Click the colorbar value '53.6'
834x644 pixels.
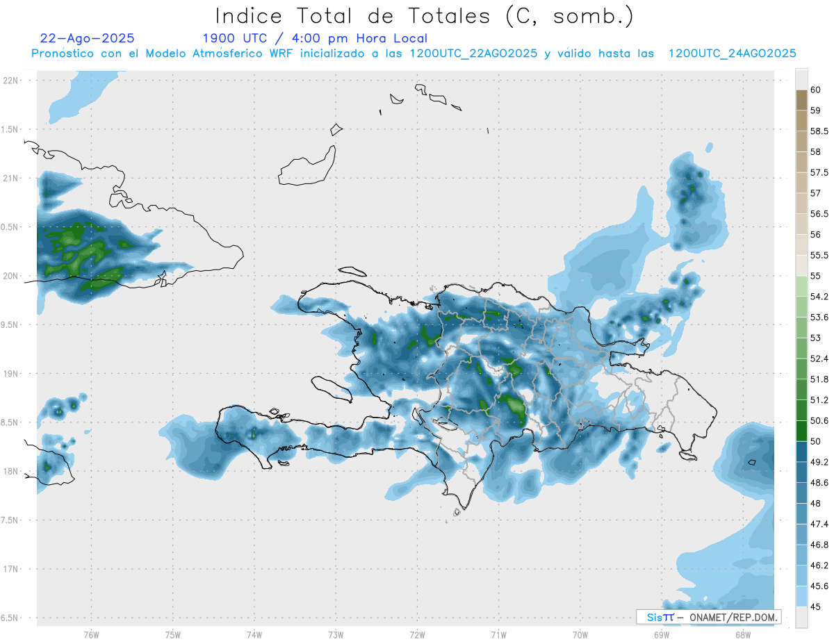coord(819,317)
